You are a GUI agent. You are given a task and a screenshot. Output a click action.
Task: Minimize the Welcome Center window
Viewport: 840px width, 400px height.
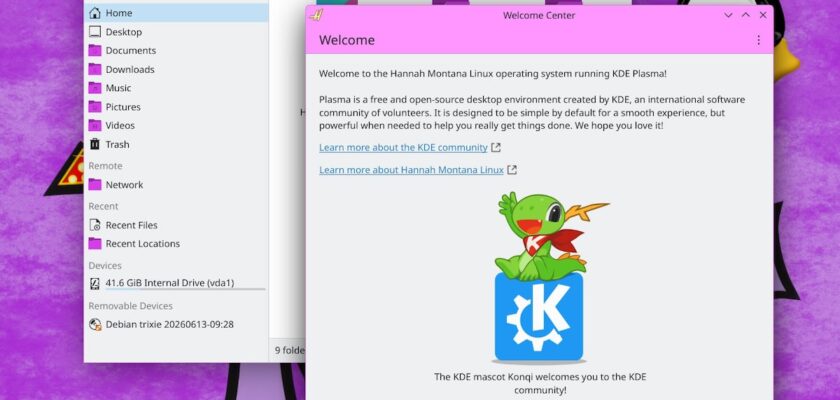(728, 15)
